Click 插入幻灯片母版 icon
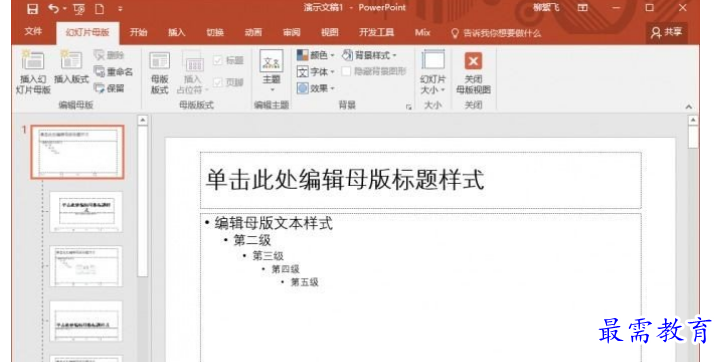 [x=33, y=72]
